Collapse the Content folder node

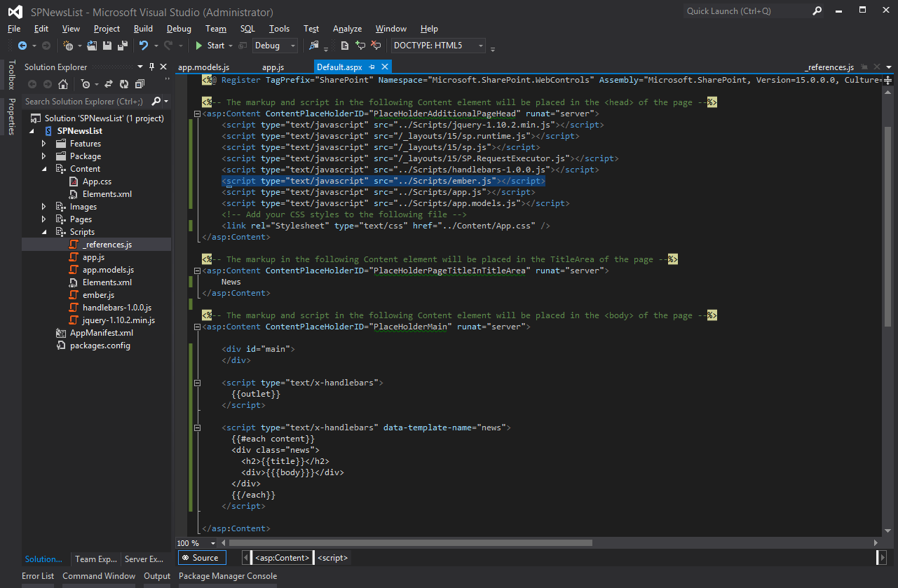click(44, 169)
